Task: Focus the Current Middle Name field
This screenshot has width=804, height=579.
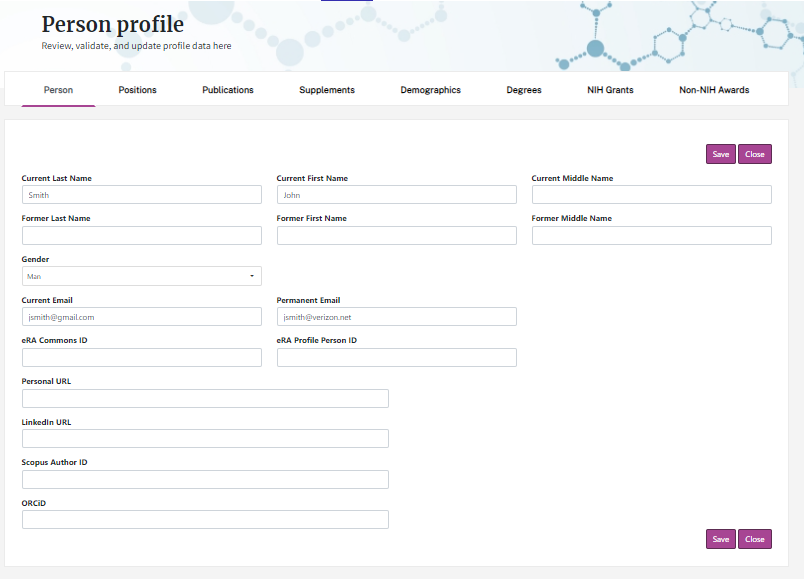Action: [x=652, y=194]
